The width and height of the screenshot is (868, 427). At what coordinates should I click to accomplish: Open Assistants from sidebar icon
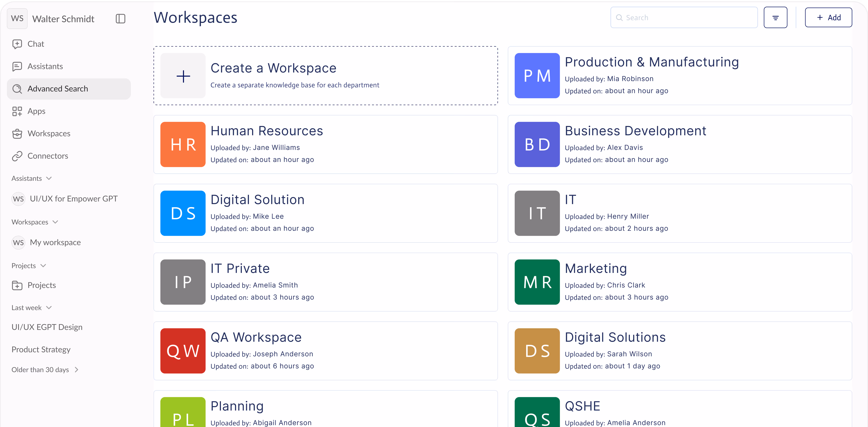click(x=17, y=66)
